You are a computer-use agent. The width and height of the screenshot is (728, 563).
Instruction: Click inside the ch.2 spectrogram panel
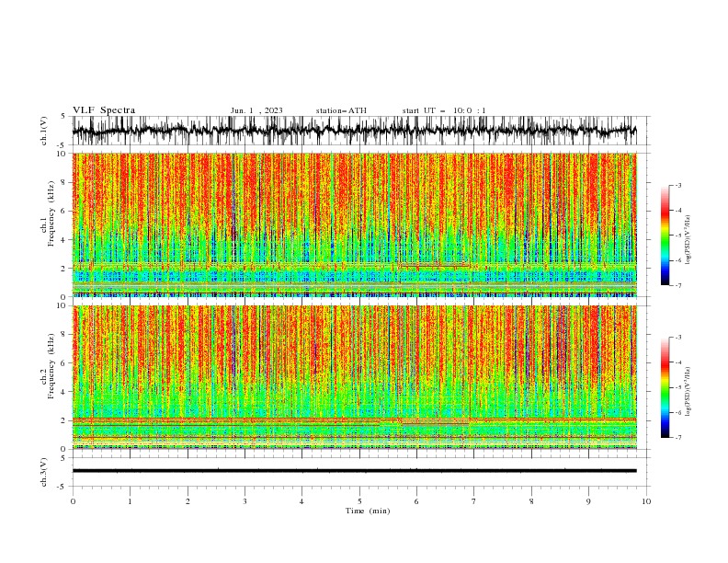point(354,377)
